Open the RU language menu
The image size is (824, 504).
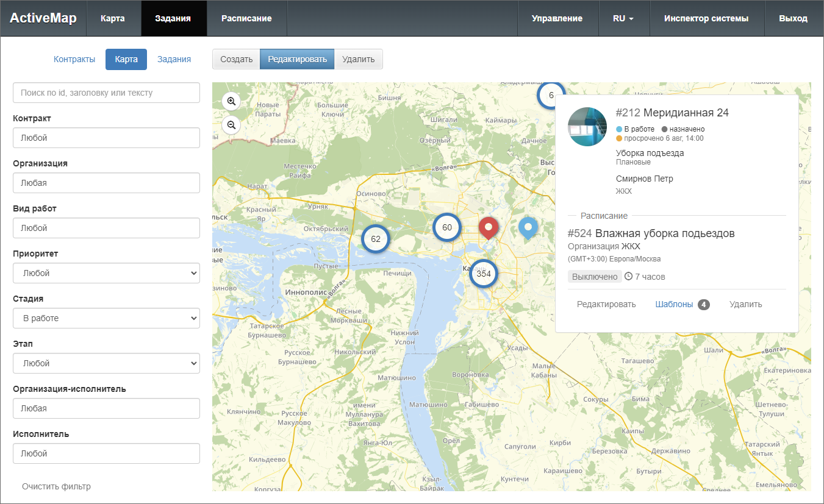pyautogui.click(x=623, y=18)
